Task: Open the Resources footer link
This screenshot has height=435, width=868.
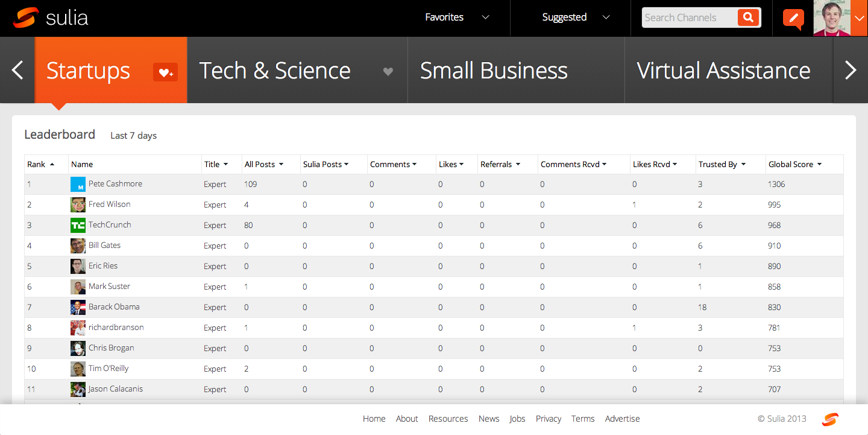Action: pyautogui.click(x=448, y=419)
